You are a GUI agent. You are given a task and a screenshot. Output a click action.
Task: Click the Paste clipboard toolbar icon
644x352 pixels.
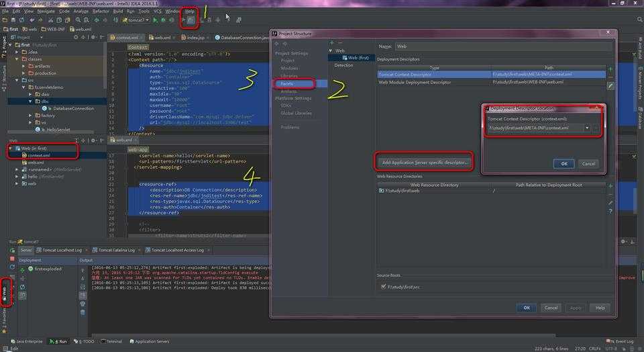click(x=67, y=19)
